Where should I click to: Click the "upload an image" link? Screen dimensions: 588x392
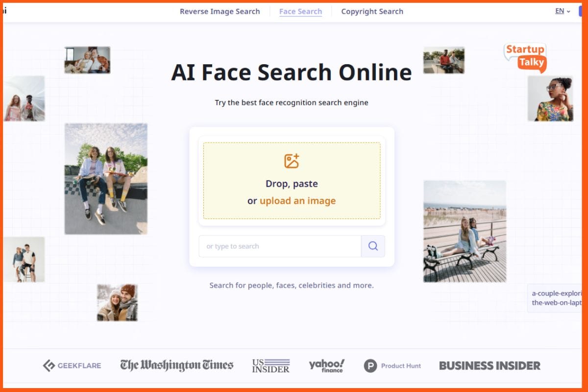[297, 201]
